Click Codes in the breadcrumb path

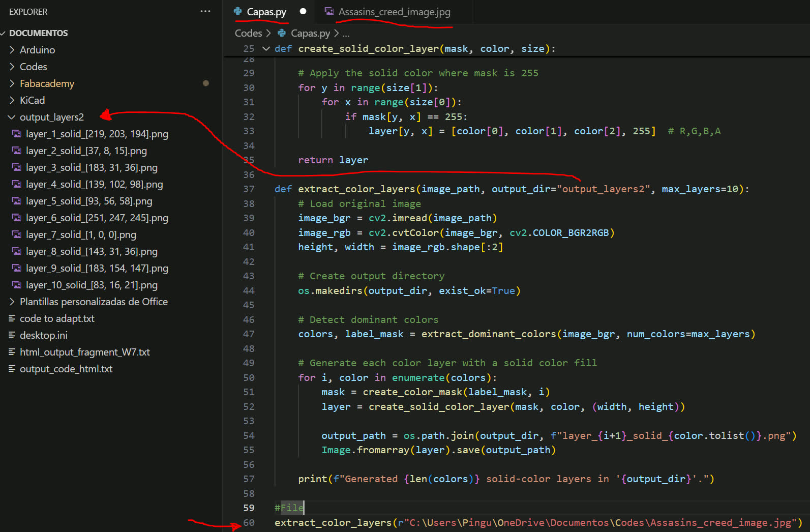click(x=248, y=33)
